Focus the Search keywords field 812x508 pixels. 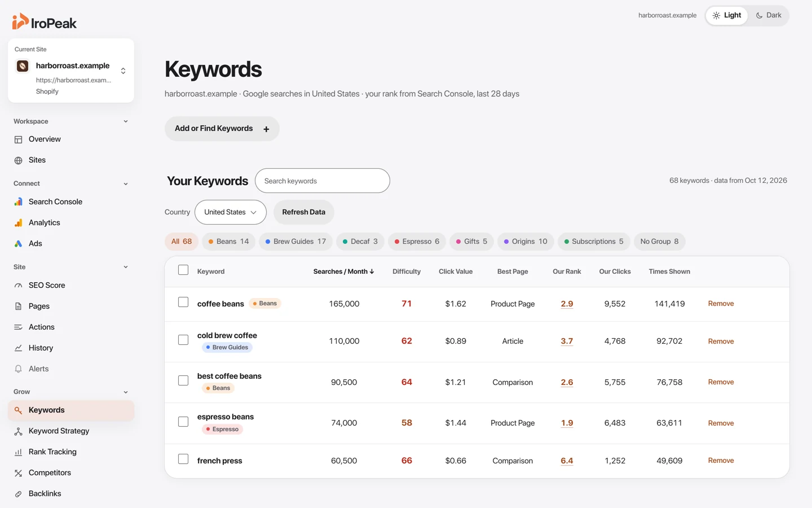click(323, 181)
